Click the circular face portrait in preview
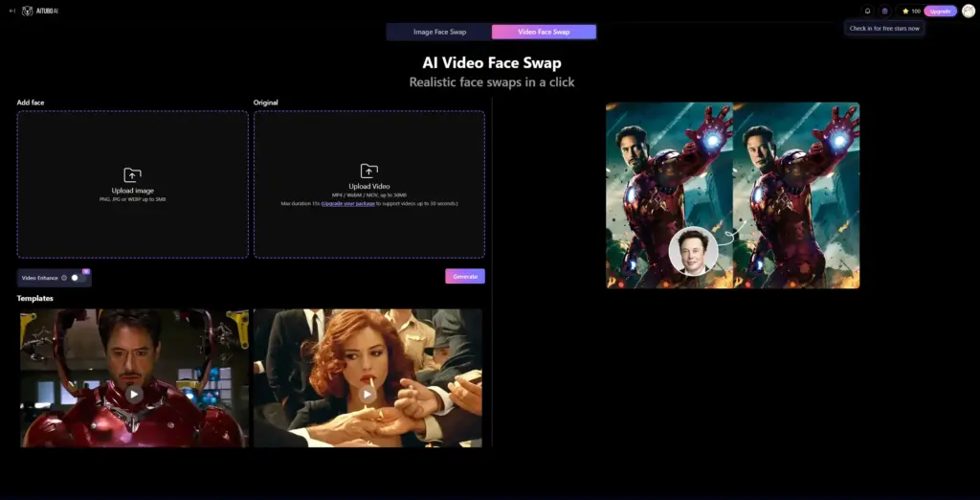Image resolution: width=980 pixels, height=500 pixels. pyautogui.click(x=693, y=251)
